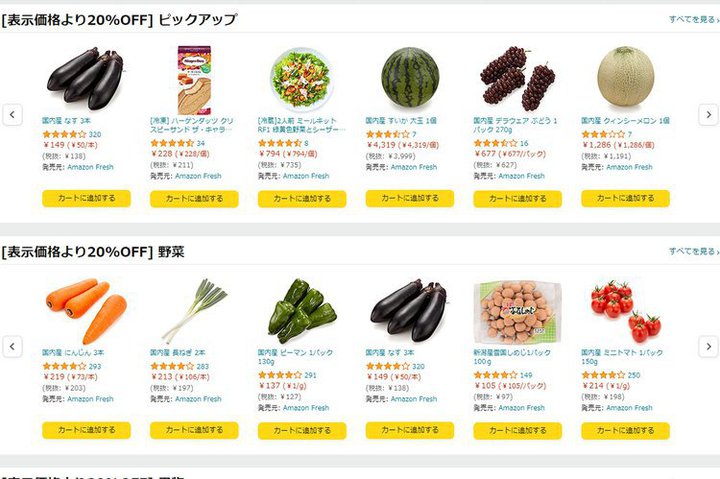The width and height of the screenshot is (720, 479).
Task: Open すべてを見る link for 野菜 section
Action: pos(692,251)
